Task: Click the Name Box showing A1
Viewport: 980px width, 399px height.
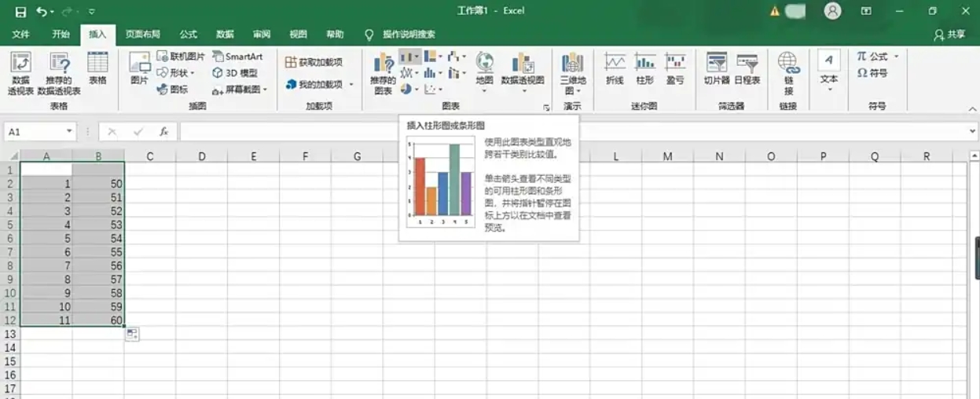Action: pyautogui.click(x=33, y=132)
